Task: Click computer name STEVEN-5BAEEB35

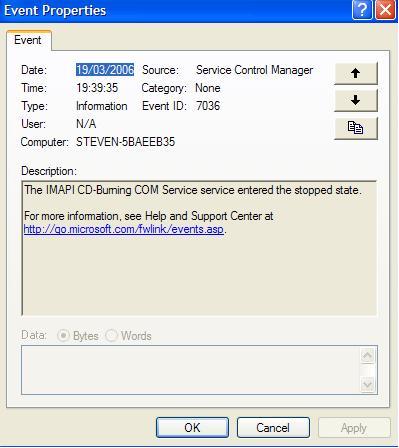Action: (x=125, y=142)
